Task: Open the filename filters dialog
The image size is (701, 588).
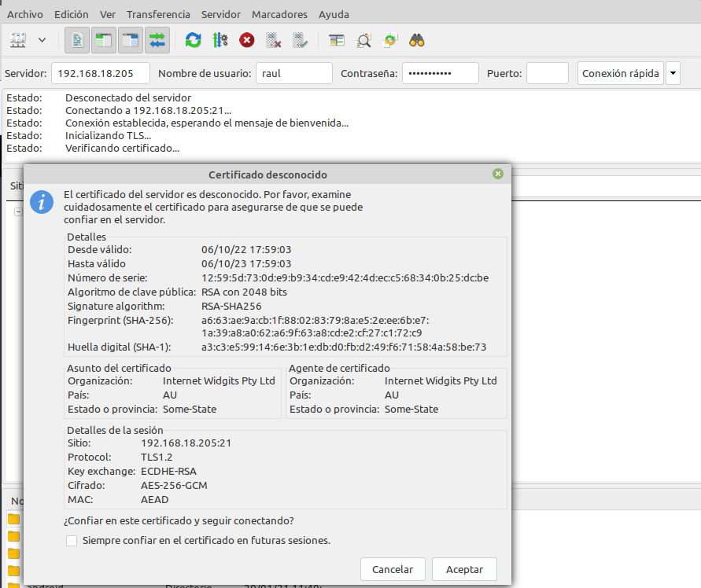Action: point(363,39)
